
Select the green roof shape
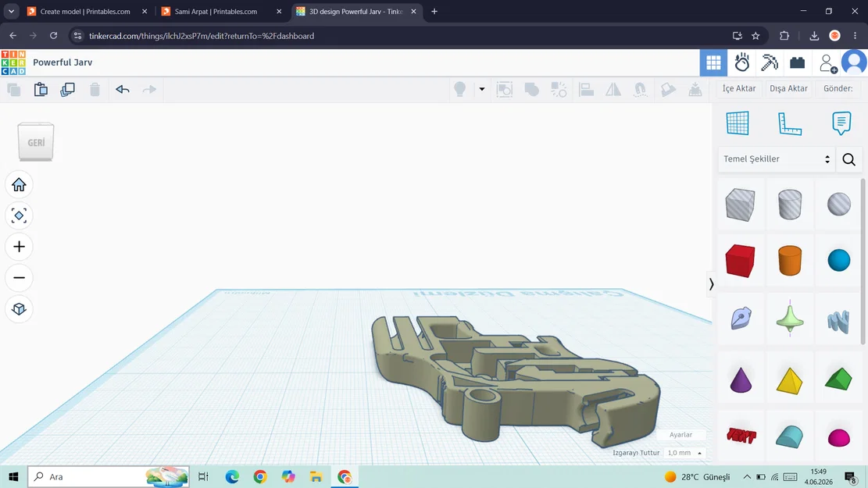(838, 379)
